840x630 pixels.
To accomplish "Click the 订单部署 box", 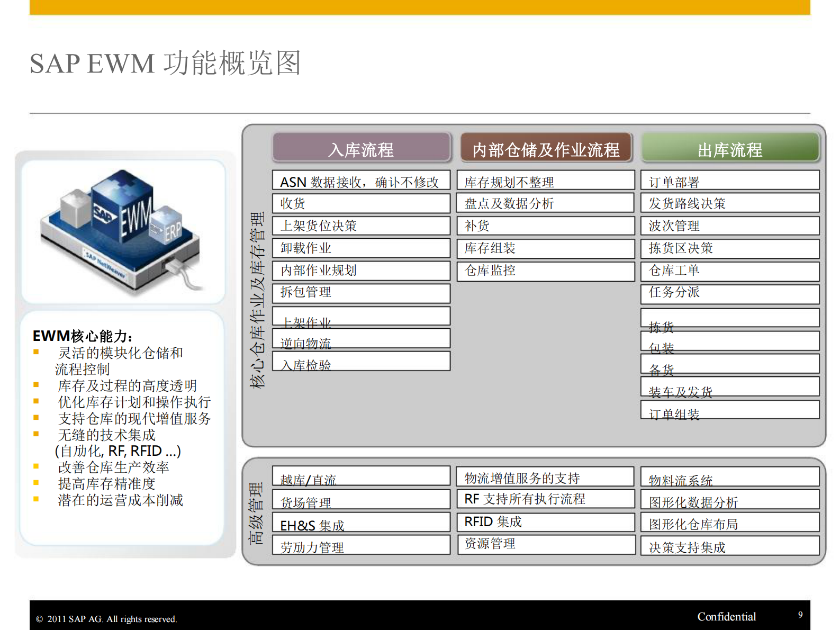I will pos(730,180).
